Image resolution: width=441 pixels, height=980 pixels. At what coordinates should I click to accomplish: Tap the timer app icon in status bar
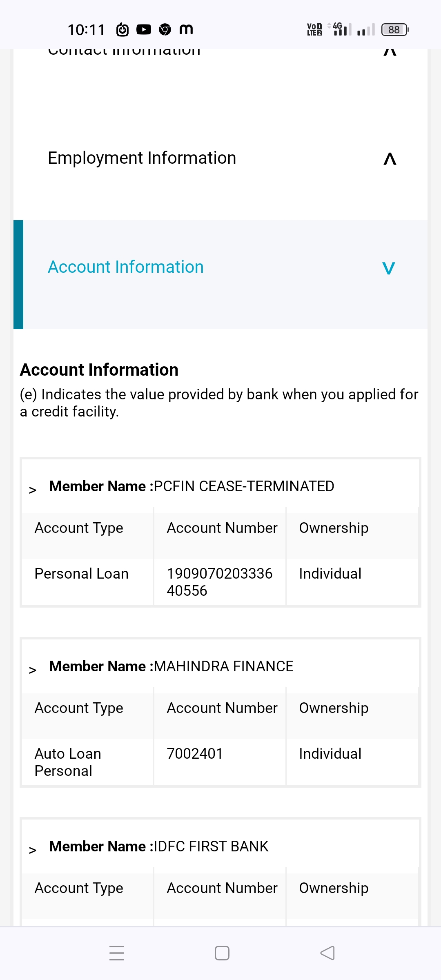point(122,29)
